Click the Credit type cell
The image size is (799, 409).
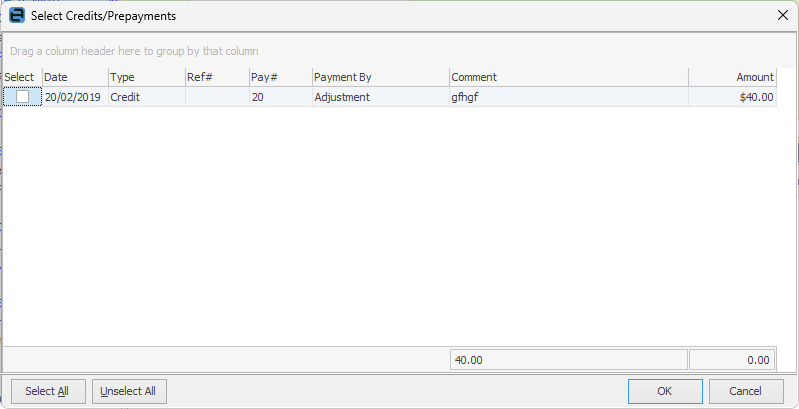point(147,97)
